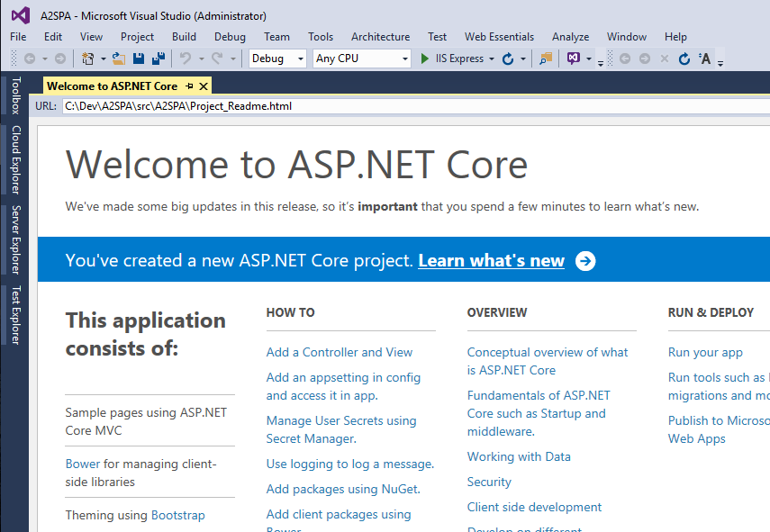Expand the Undo history dropdown arrow

(202, 59)
